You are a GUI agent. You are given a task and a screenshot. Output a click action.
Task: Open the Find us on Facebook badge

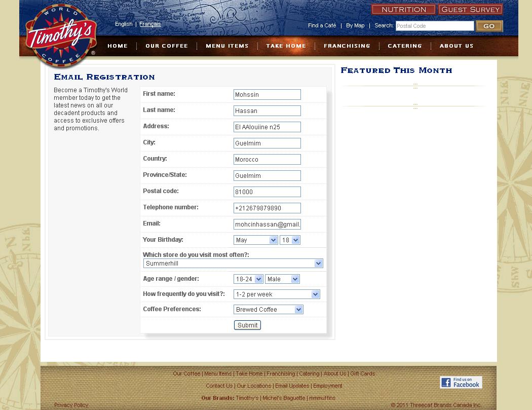tap(461, 383)
